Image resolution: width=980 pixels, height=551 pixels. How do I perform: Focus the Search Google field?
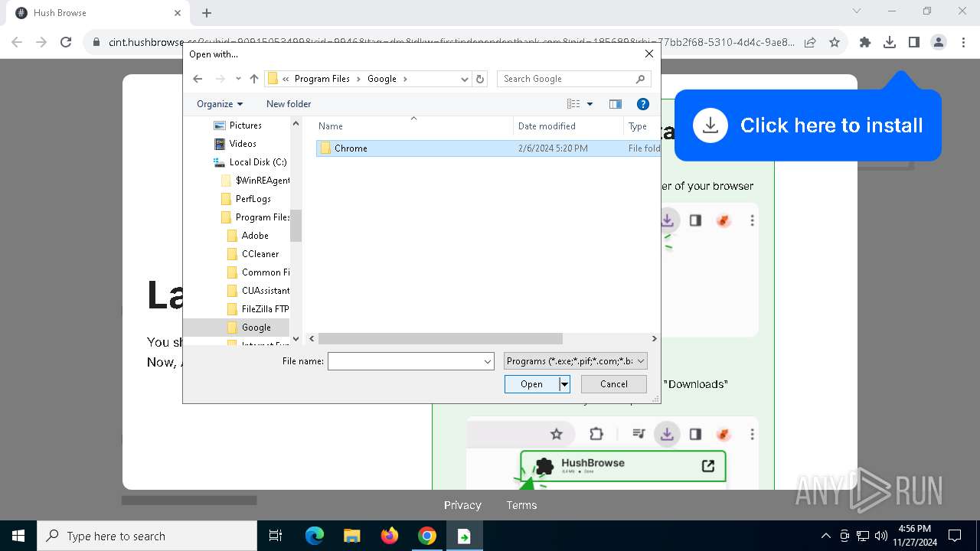point(573,79)
